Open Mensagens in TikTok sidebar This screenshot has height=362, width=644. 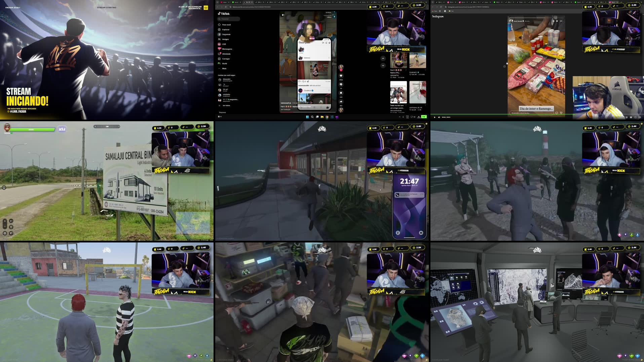225,49
